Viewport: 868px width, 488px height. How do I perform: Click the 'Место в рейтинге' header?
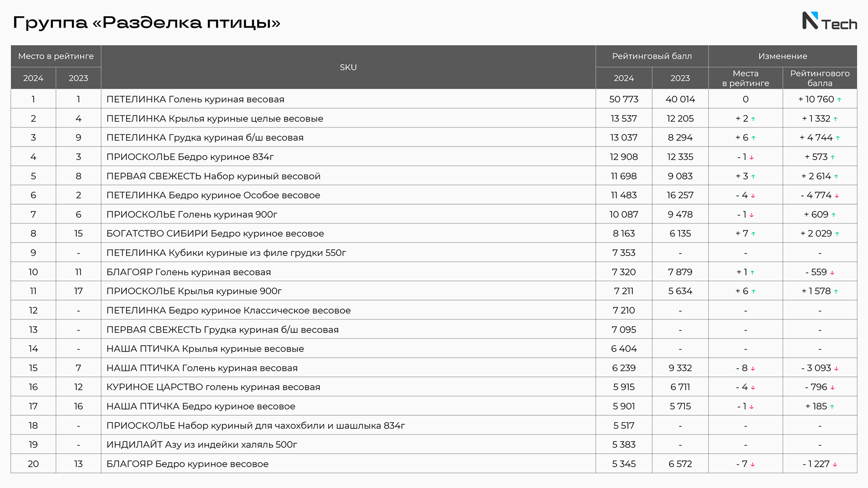(x=56, y=56)
